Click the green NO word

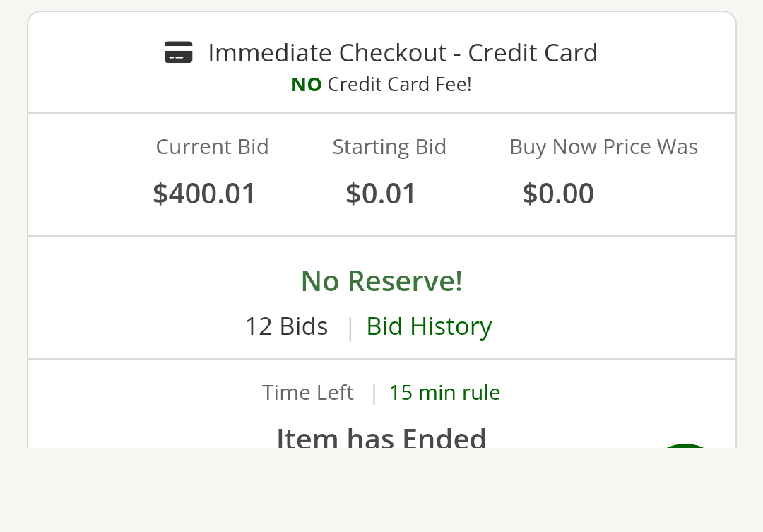click(307, 85)
